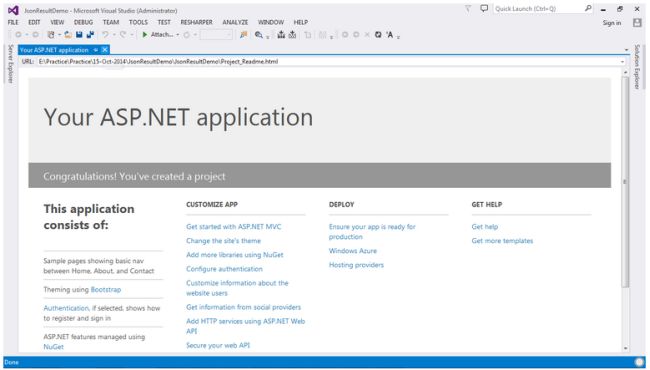Click the orange toolbar icon left of Find

[x=243, y=35]
